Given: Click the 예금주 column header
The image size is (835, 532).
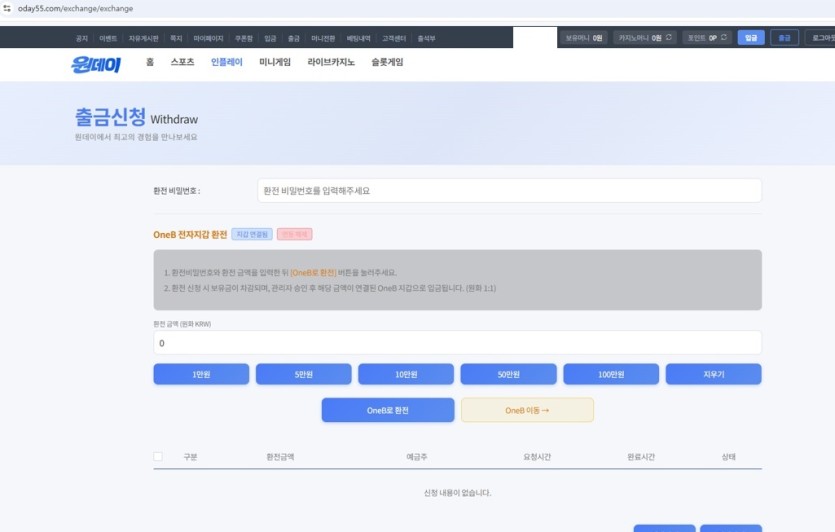Looking at the screenshot, I should 416,457.
